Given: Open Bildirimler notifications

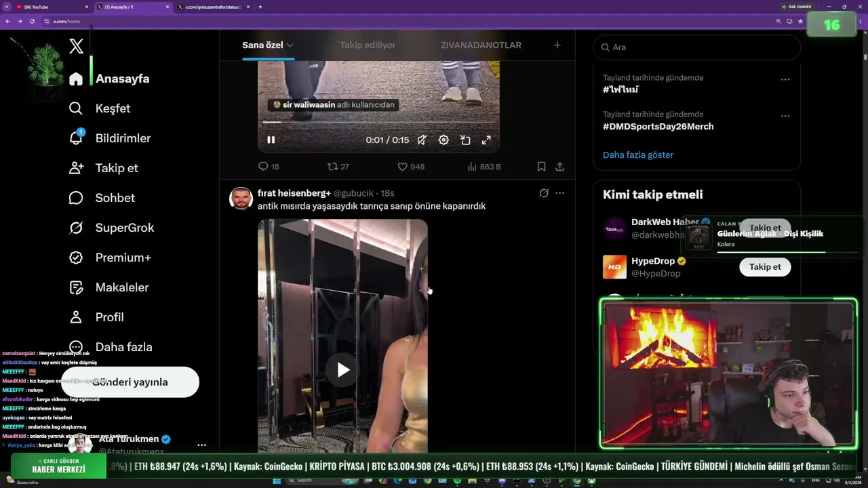Looking at the screenshot, I should 110,138.
